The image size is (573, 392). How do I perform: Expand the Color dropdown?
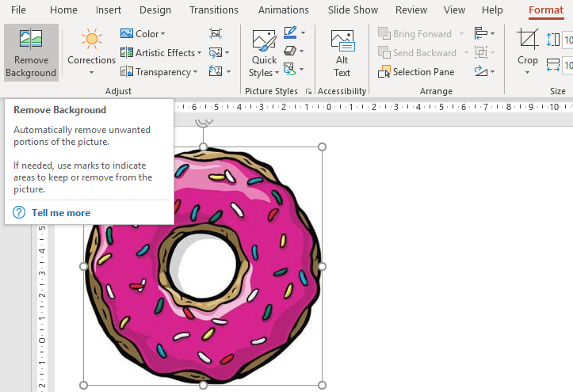click(143, 34)
